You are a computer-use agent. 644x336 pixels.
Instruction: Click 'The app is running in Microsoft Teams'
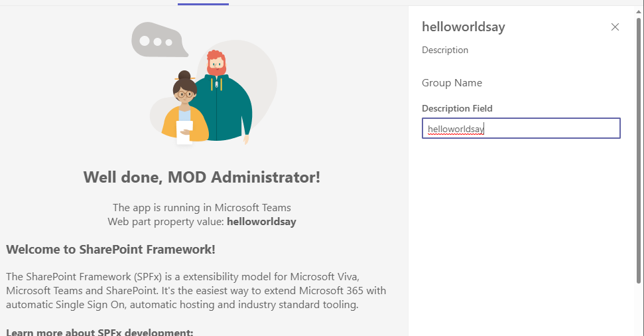click(x=202, y=208)
